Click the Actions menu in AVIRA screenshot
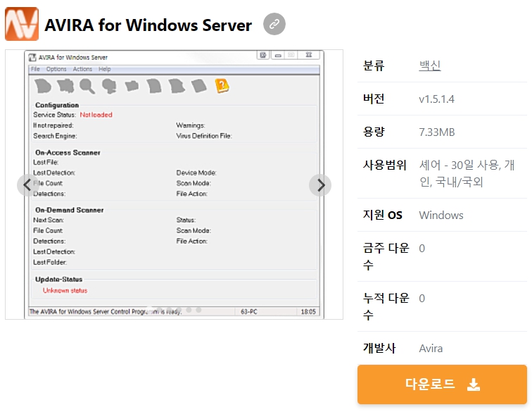The height and width of the screenshot is (412, 532). pos(82,69)
